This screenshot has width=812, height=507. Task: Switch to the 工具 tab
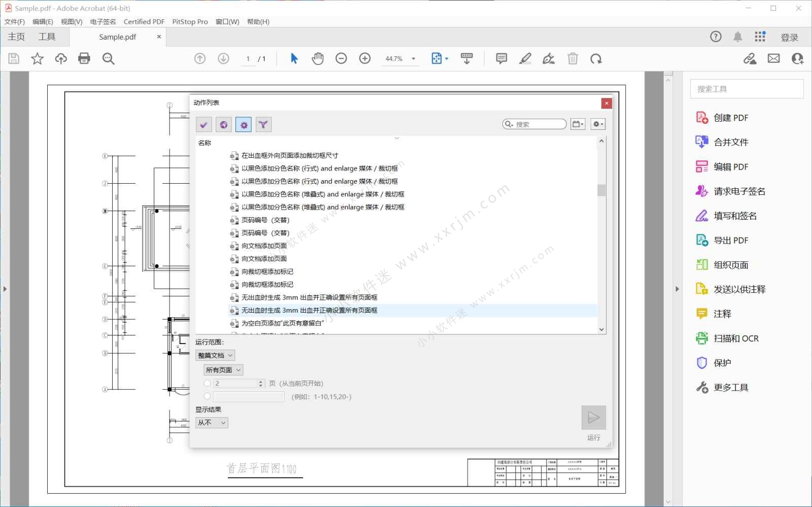(47, 37)
